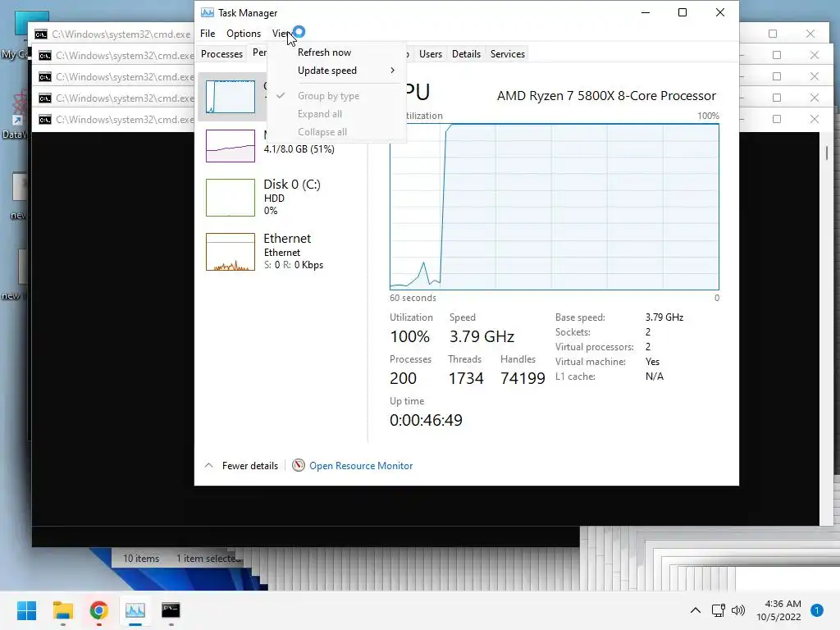840x630 pixels.
Task: Minimize the Task Manager window
Action: (x=646, y=12)
